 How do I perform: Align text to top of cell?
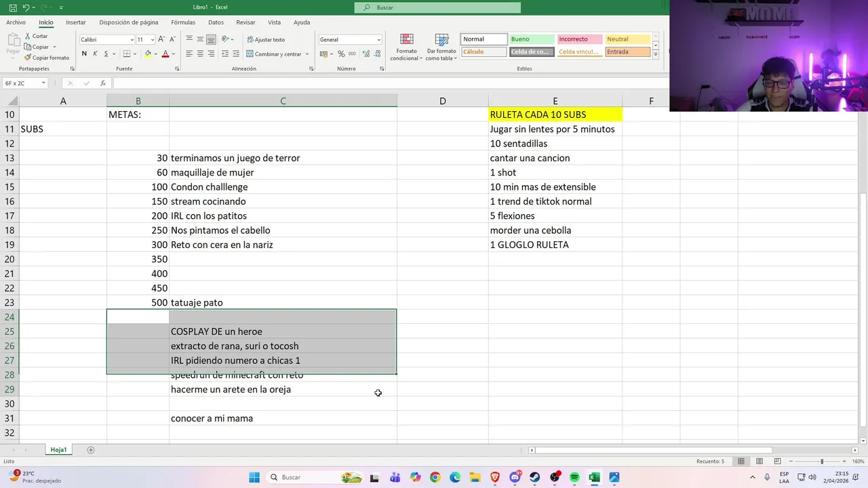[189, 39]
